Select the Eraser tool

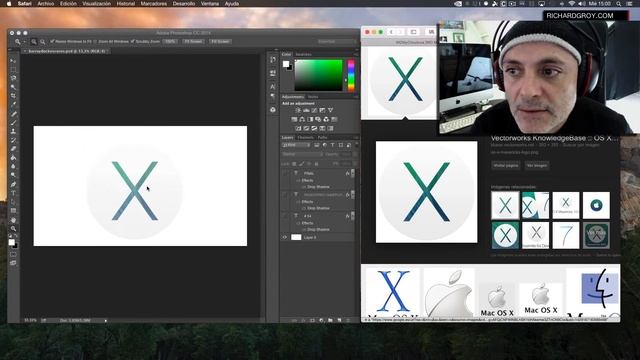pyautogui.click(x=13, y=149)
